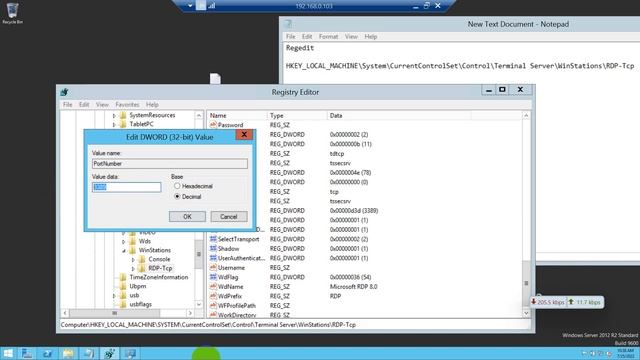Expand the TabletPC key
640x360 pixels.
coord(114,124)
